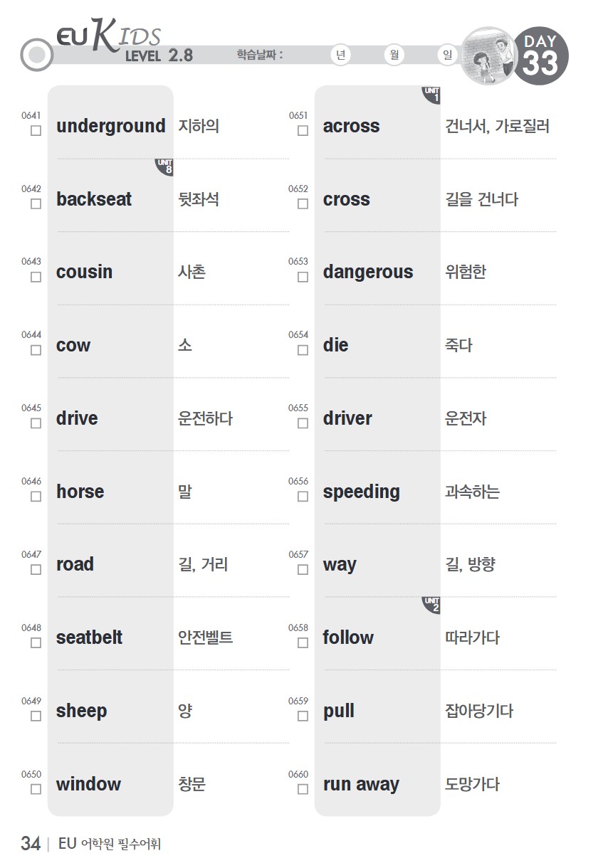Viewport: 608px width, 868px height.
Task: Mark the checkbox for 0653 dangerous
Action: 303,277
